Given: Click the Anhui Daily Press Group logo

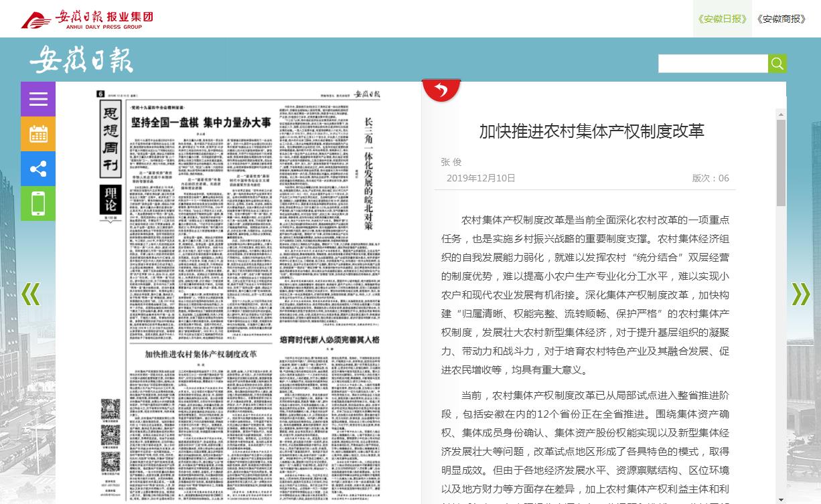Looking at the screenshot, I should coord(87,19).
